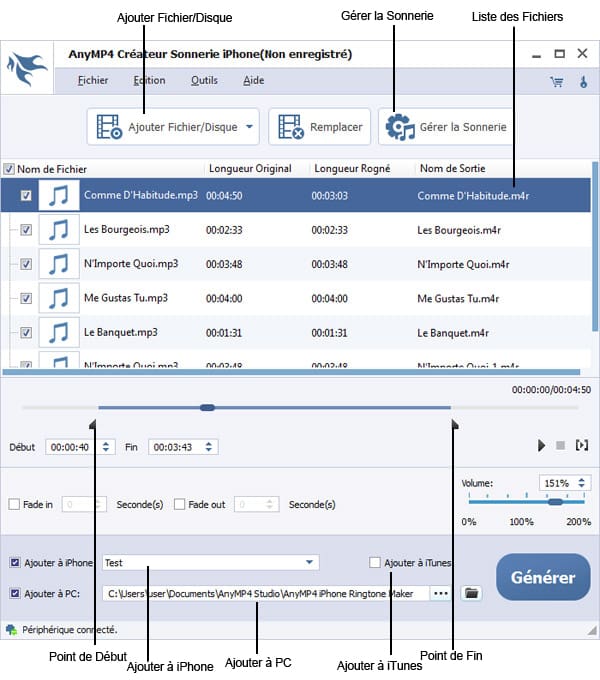Screen dimensions: 600x680
Task: Click the output folder path field
Action: pos(266,593)
